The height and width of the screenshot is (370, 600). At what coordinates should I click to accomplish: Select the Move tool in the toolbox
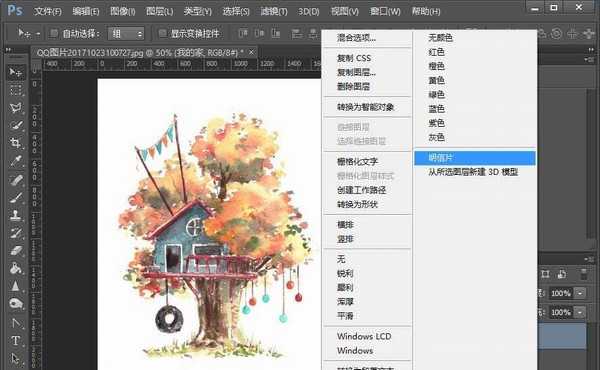15,72
